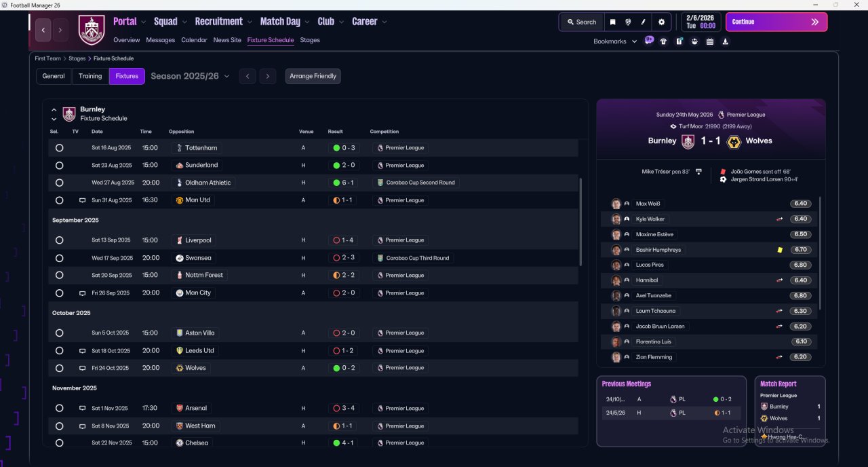868x467 pixels.
Task: Select the Oldham Athletic fixture radio circle
Action: (x=59, y=183)
